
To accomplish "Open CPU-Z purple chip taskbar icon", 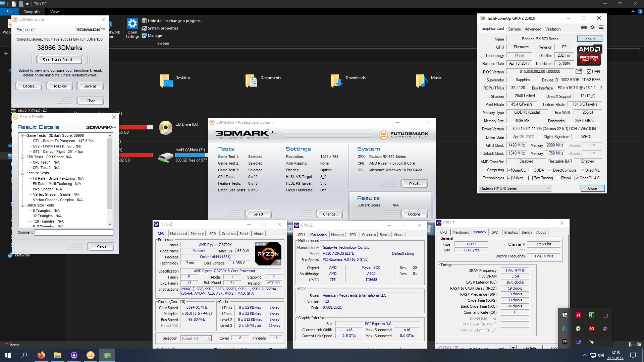I will 74,355.
